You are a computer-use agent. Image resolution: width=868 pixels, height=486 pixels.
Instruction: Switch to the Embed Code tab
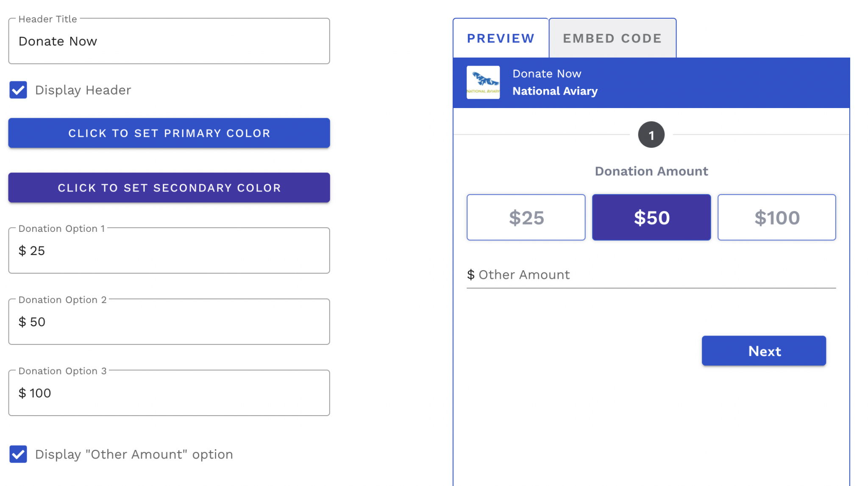point(612,38)
